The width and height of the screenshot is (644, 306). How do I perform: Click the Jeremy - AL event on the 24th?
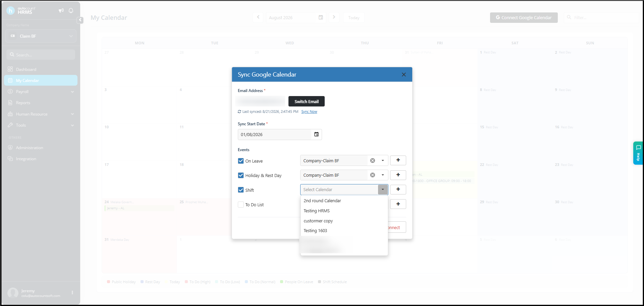pos(139,208)
